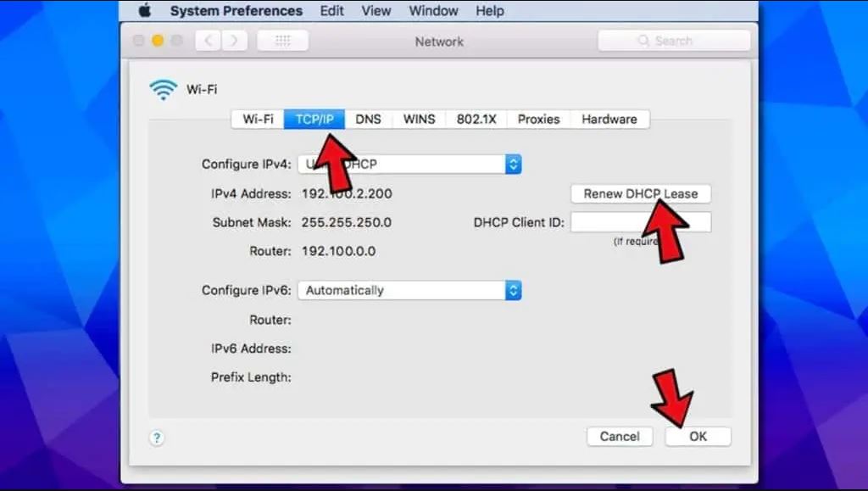Click the Cancel button
868x491 pixels.
pyautogui.click(x=620, y=437)
